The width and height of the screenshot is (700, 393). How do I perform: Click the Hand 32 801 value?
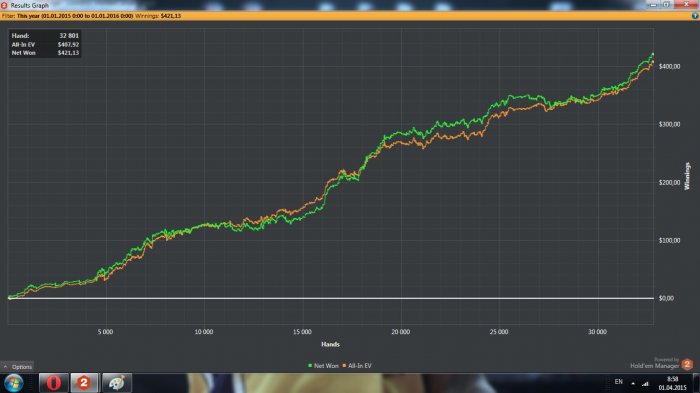pos(69,35)
